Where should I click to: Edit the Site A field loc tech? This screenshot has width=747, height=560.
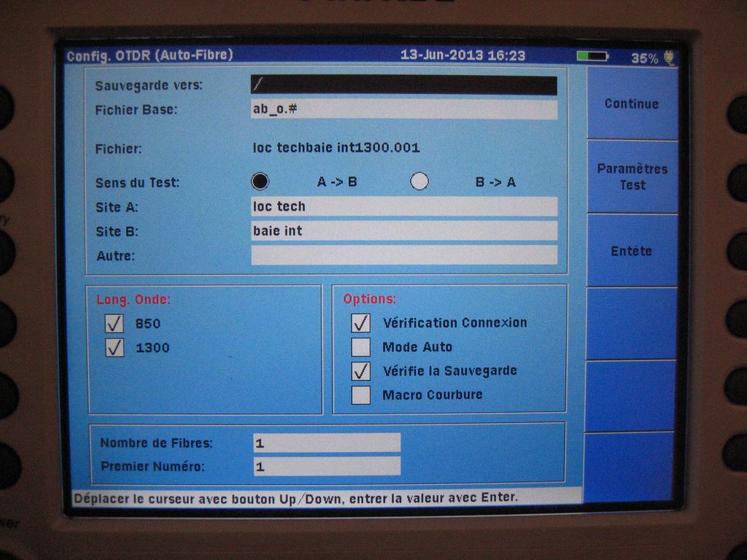click(404, 206)
